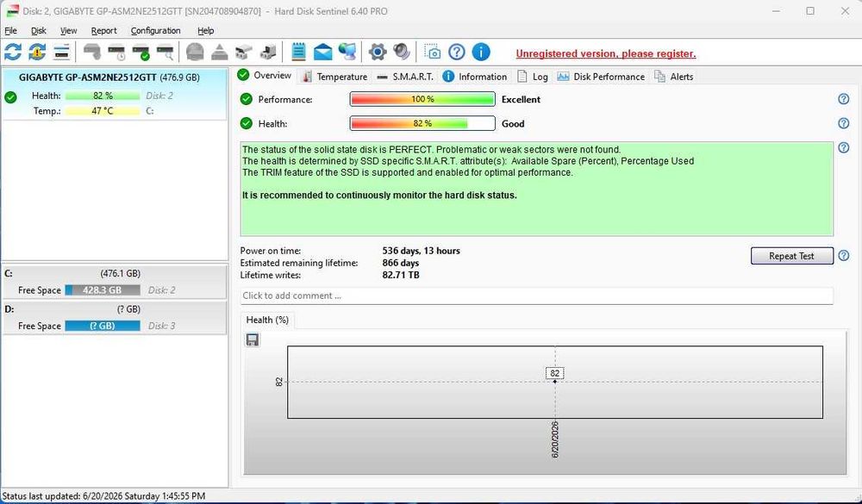Viewport: 862px width, 504px height.
Task: Switch to the Temperature tab
Action: (334, 77)
